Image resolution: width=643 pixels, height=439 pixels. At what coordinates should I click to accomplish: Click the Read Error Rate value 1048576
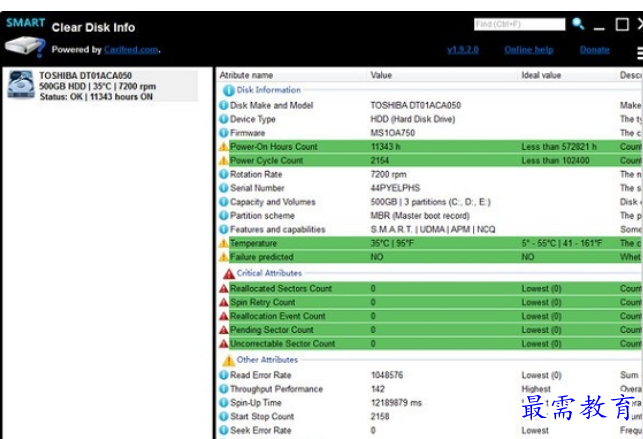387,375
